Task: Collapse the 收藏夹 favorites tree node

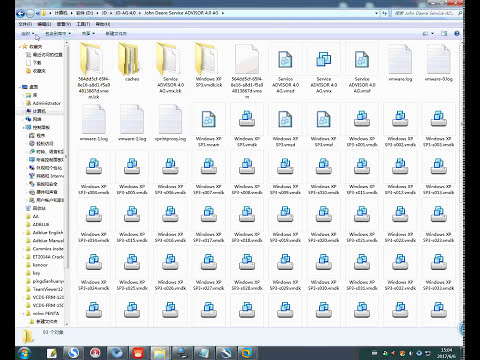Action: (20, 47)
